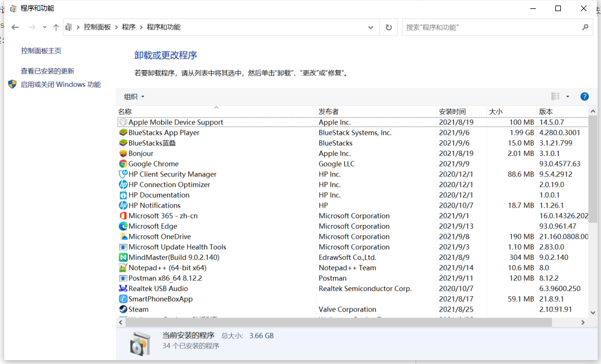Open recent locations dropdown arrow

pos(45,27)
